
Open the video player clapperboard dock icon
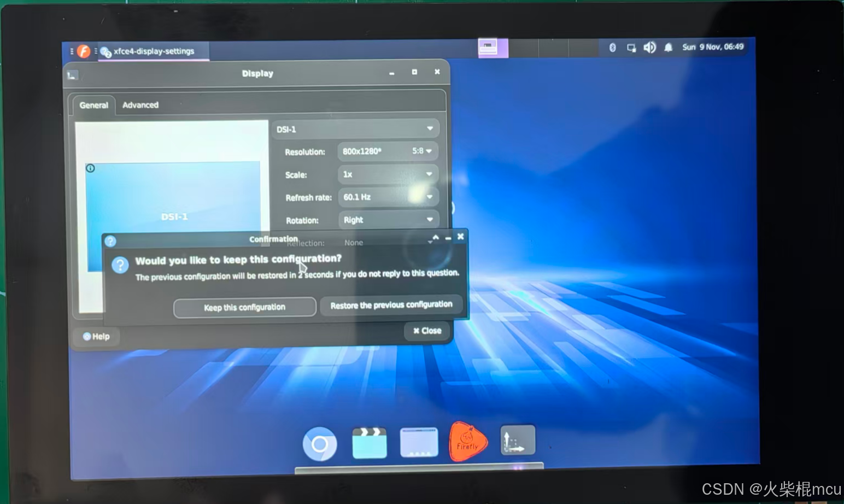pos(370,443)
